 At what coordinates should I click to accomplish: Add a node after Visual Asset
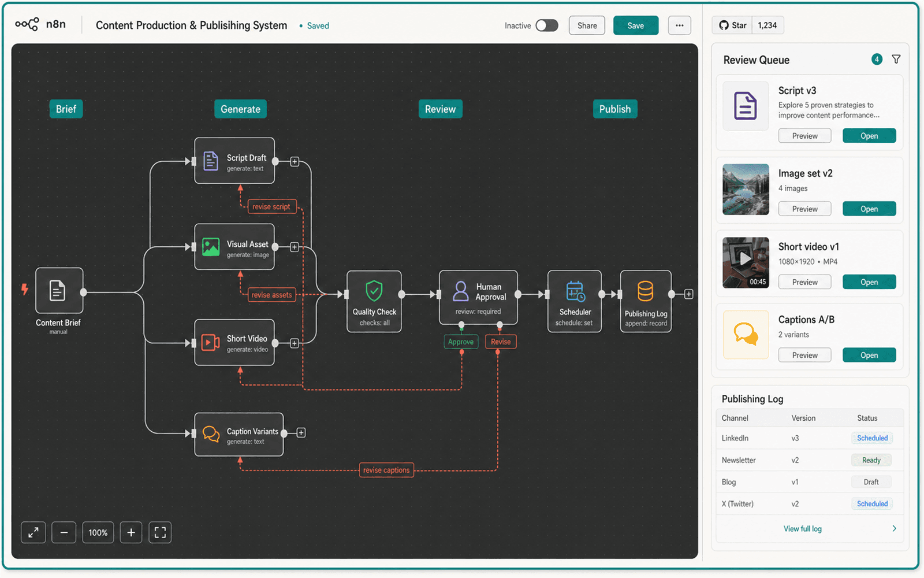[295, 247]
